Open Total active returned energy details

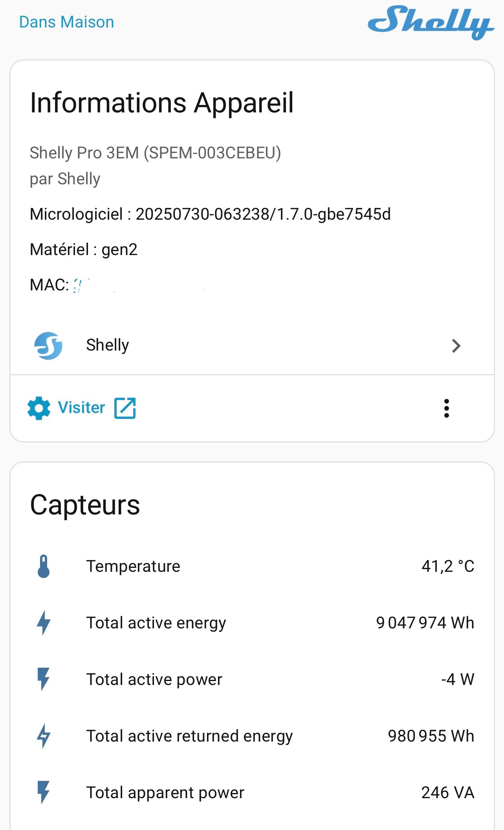(189, 736)
